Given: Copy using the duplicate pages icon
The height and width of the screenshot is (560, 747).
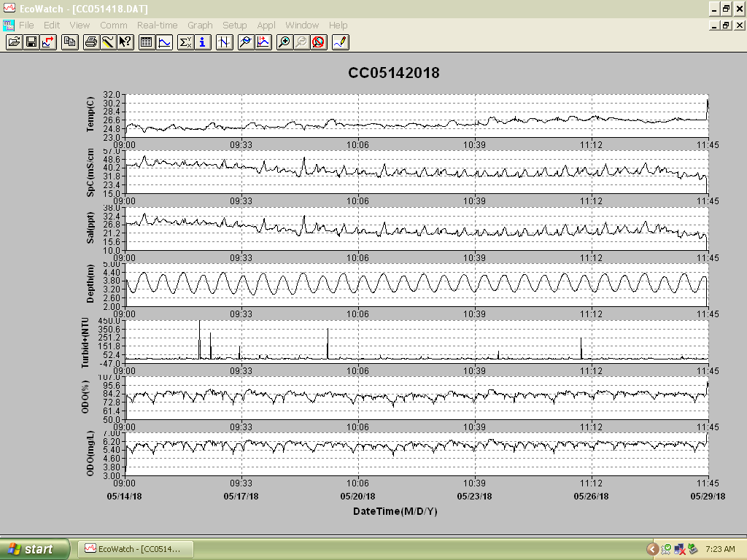Looking at the screenshot, I should pos(70,42).
